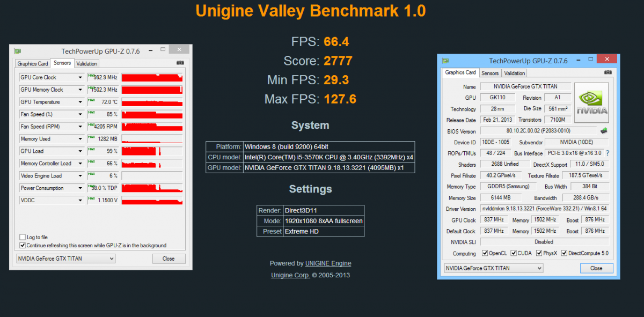Click the GPU-Z app icon in Graphics Card window title bar

click(446, 61)
